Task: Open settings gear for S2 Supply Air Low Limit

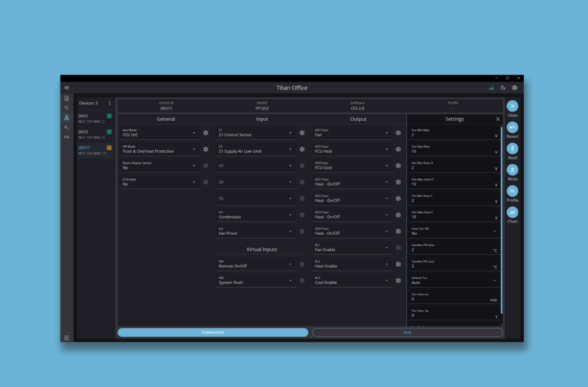Action: (302, 149)
